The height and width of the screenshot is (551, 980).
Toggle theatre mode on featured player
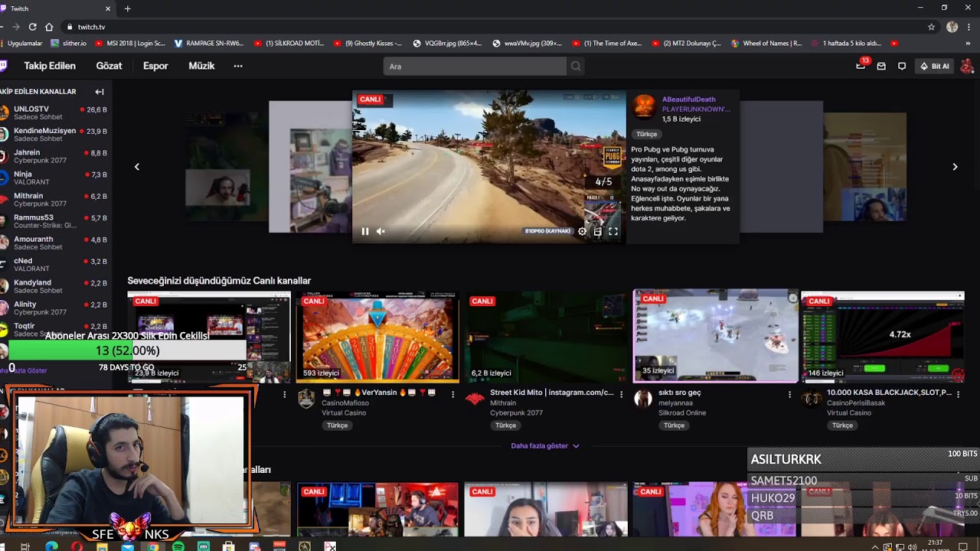[x=597, y=231]
